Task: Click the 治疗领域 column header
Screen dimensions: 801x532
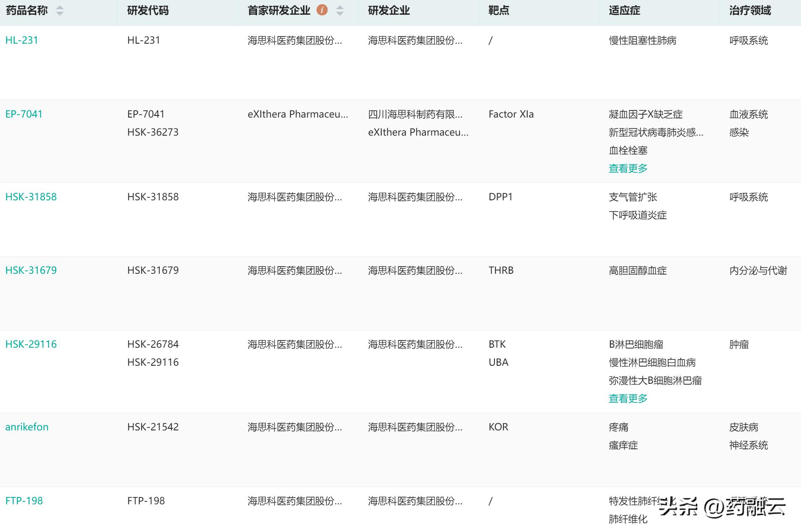Action: 748,10
